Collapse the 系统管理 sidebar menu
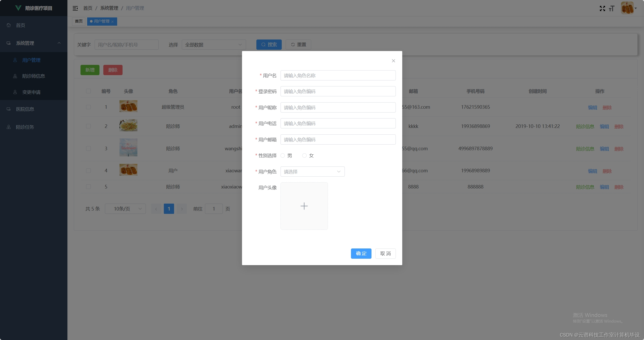Viewport: 644px width, 340px height. coord(59,43)
